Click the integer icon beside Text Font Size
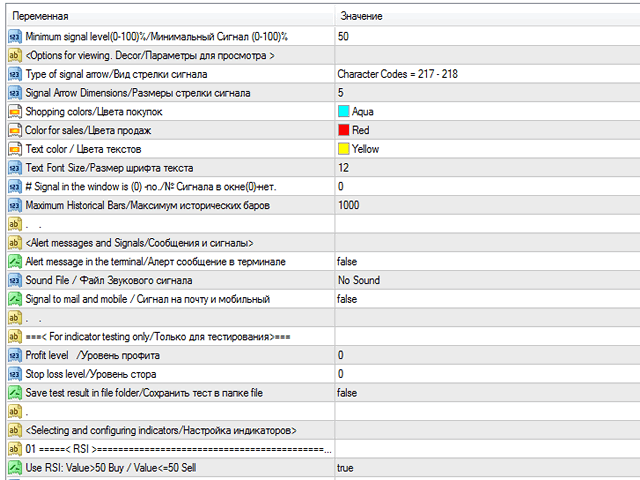 [x=15, y=168]
